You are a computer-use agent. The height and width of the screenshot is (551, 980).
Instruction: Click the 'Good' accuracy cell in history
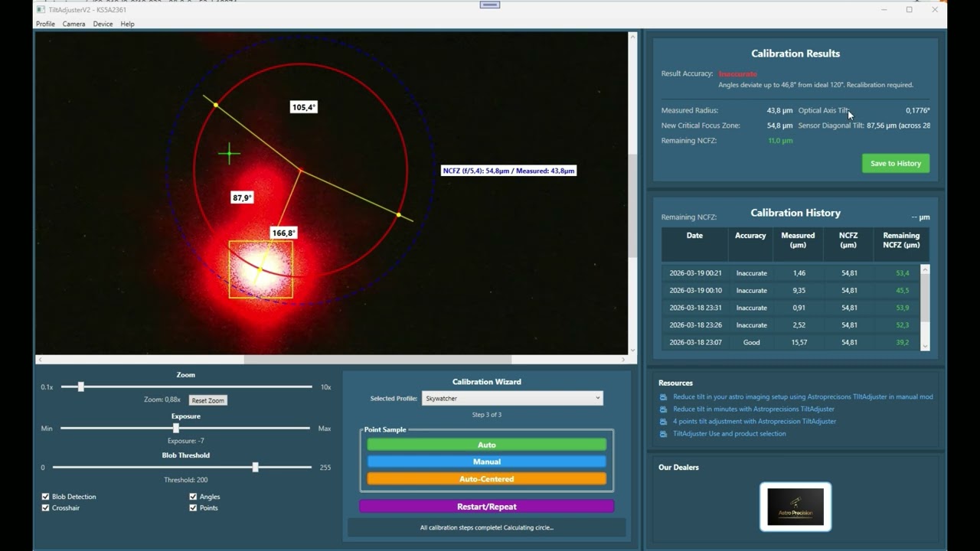751,342
